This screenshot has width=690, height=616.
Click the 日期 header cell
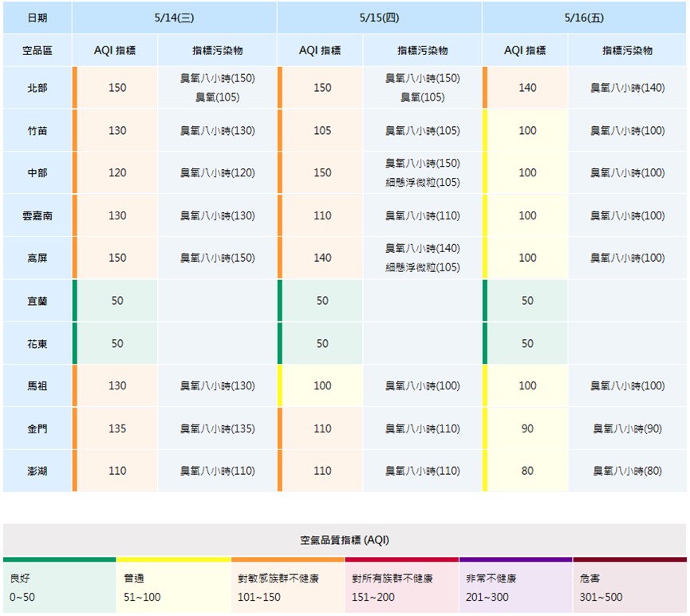(37, 18)
